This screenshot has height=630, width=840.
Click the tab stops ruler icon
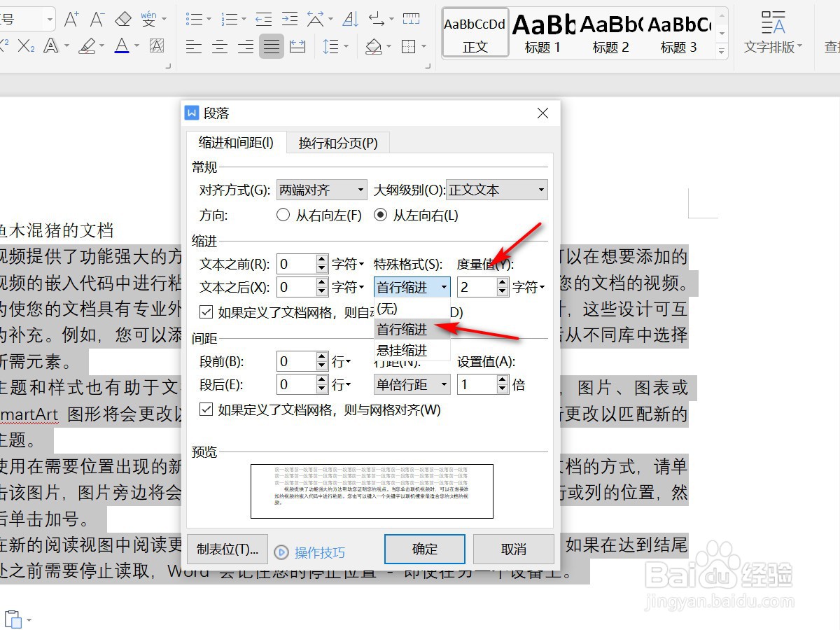tap(412, 19)
